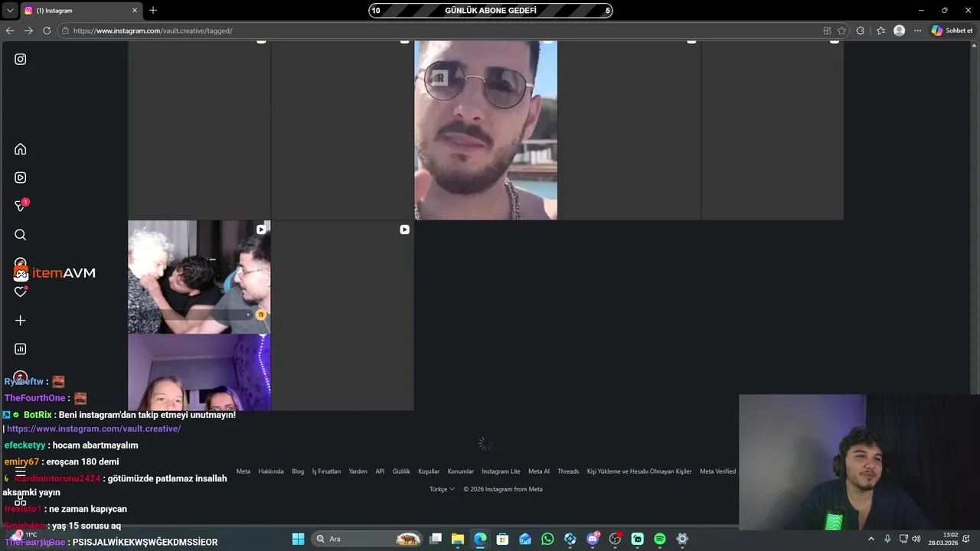
Task: Open the microphone tray indicator
Action: [x=887, y=539]
